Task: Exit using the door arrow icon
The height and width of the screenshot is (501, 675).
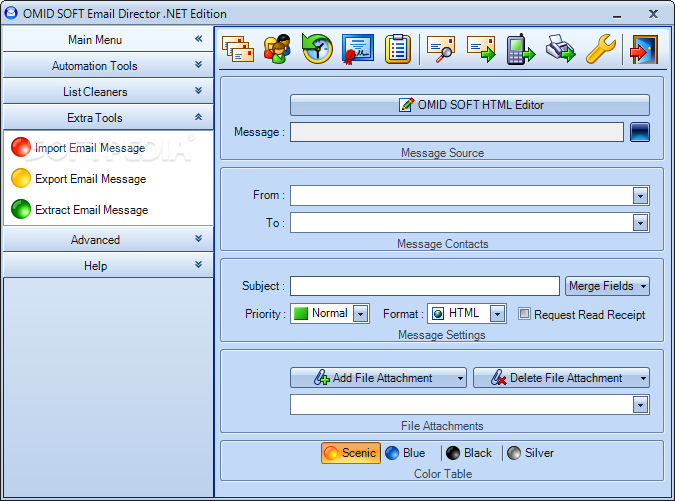Action: click(644, 49)
